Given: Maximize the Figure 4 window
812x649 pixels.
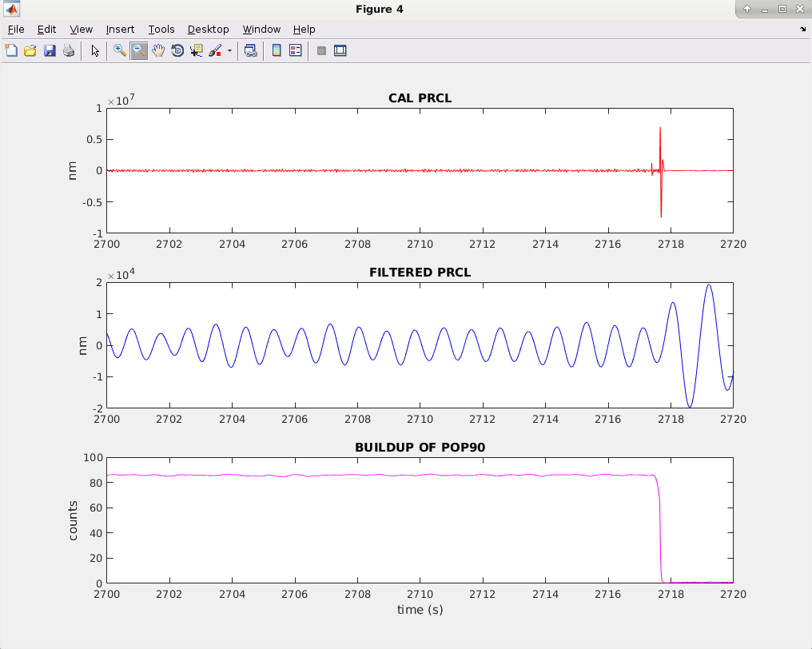Looking at the screenshot, I should [x=782, y=9].
